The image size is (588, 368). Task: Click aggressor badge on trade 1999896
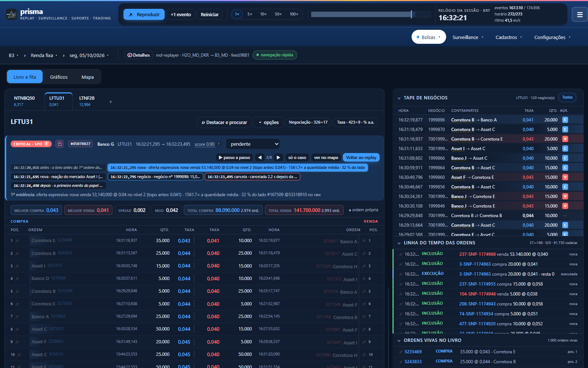(565, 120)
